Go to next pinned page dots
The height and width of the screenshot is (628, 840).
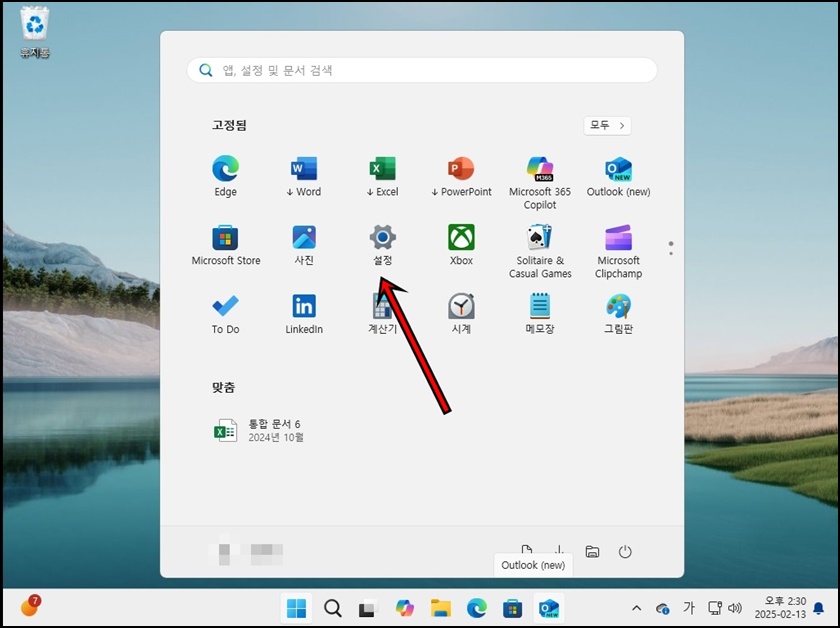[x=671, y=248]
